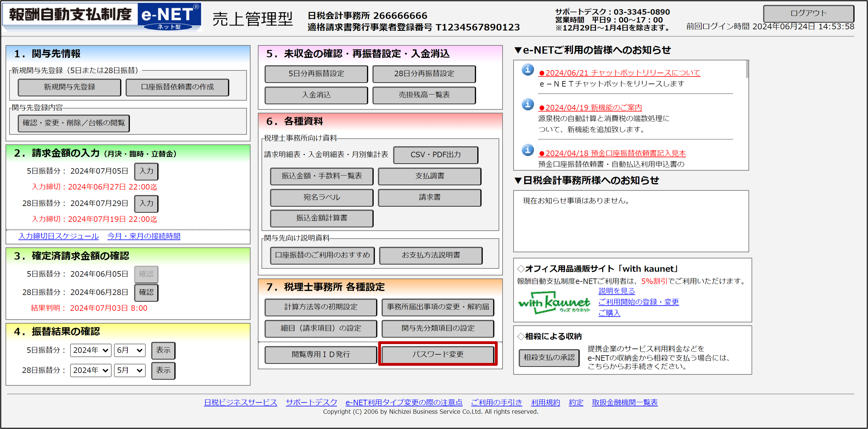Click 入力 button for 5日振替分
Screen dimensions: 868x429
tap(146, 171)
